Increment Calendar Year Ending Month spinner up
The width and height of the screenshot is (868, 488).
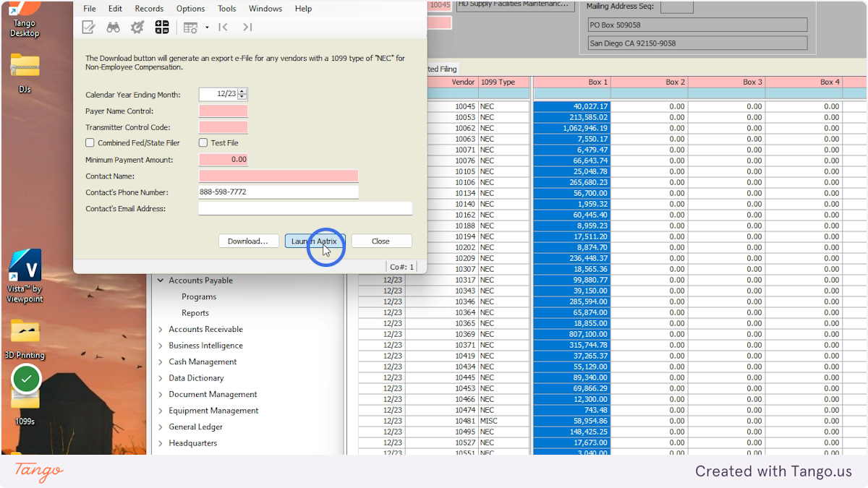pos(242,91)
